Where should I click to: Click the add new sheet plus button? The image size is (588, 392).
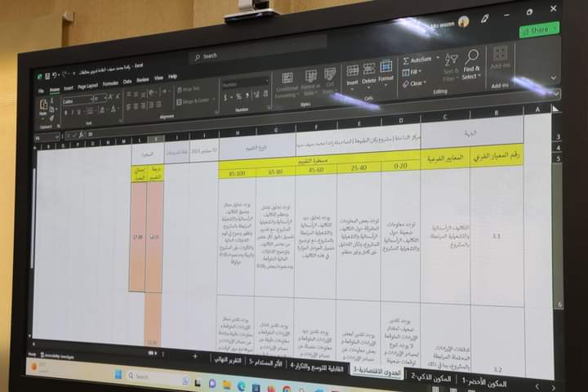pos(194,356)
